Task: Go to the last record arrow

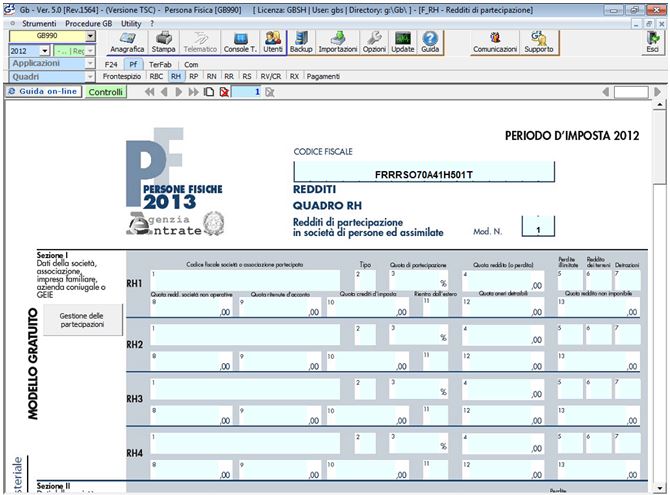Action: pyautogui.click(x=194, y=92)
